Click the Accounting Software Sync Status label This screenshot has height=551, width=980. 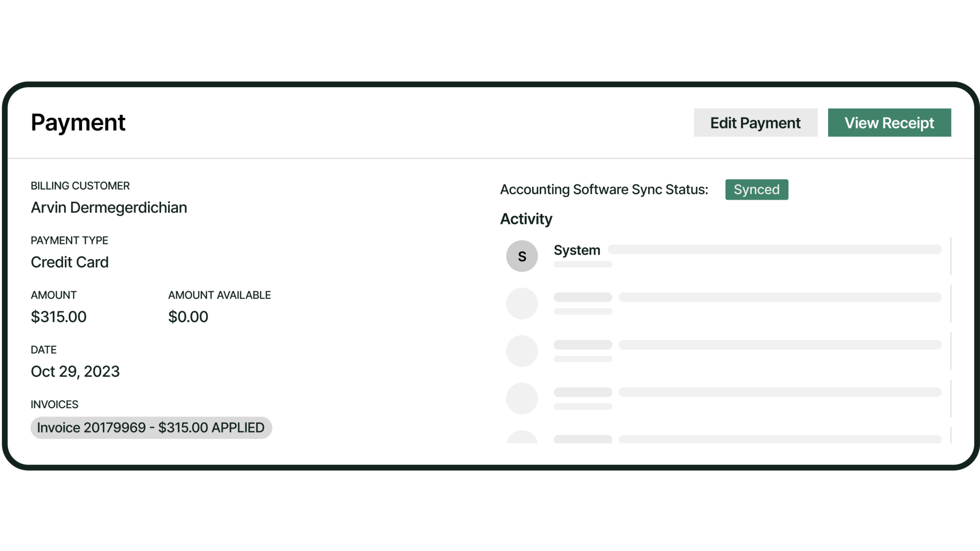tap(604, 190)
